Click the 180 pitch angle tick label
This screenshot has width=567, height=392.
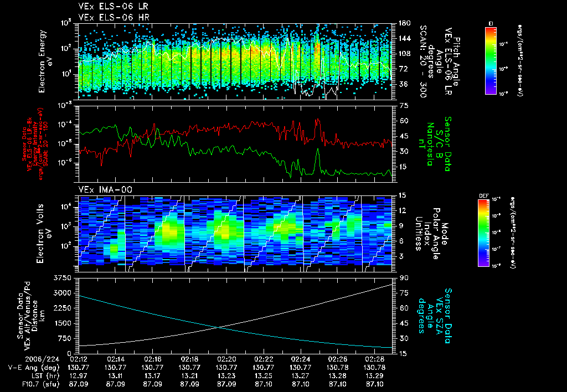tap(404, 23)
